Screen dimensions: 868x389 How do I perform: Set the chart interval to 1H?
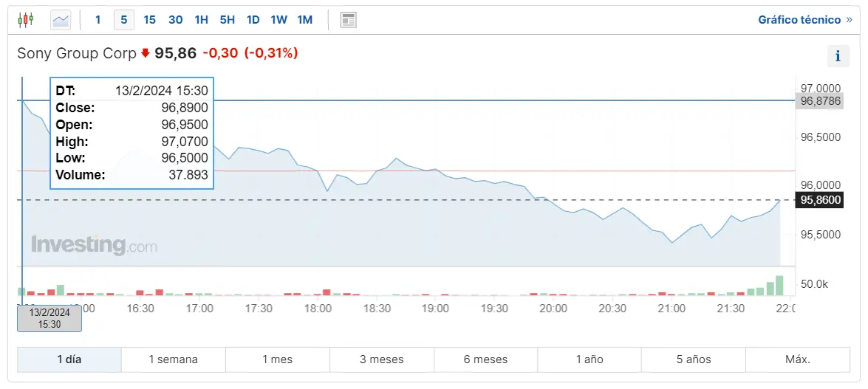202,20
